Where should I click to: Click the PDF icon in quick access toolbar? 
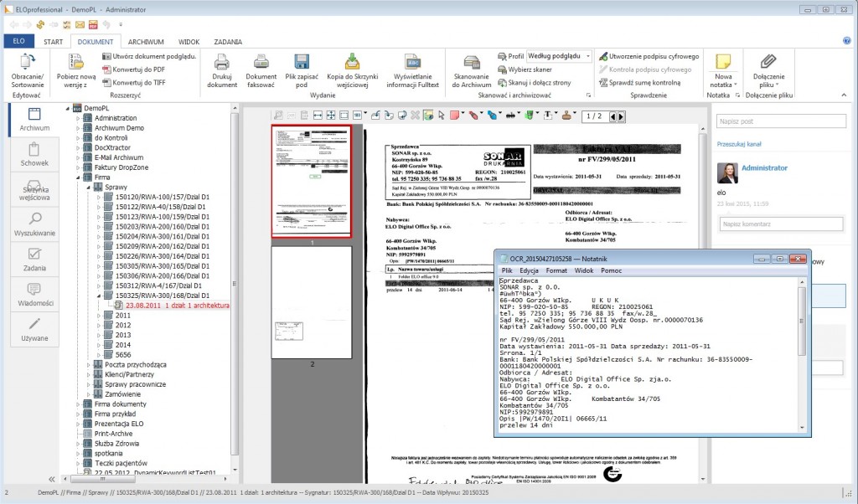(x=93, y=24)
